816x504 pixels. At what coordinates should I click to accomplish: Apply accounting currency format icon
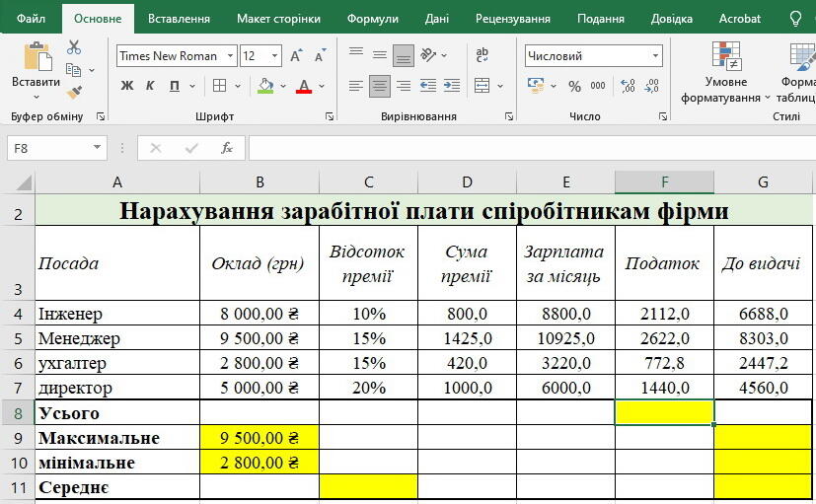point(535,86)
